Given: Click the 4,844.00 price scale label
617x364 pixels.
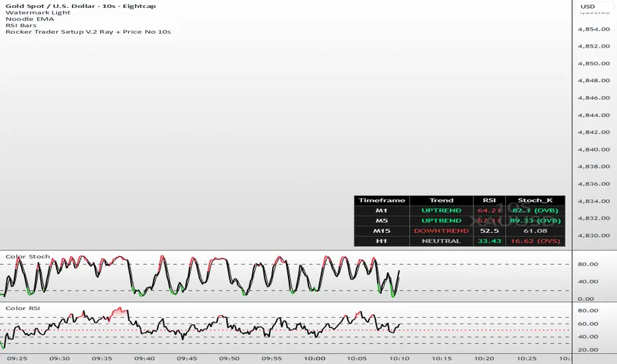Looking at the screenshot, I should [x=594, y=115].
